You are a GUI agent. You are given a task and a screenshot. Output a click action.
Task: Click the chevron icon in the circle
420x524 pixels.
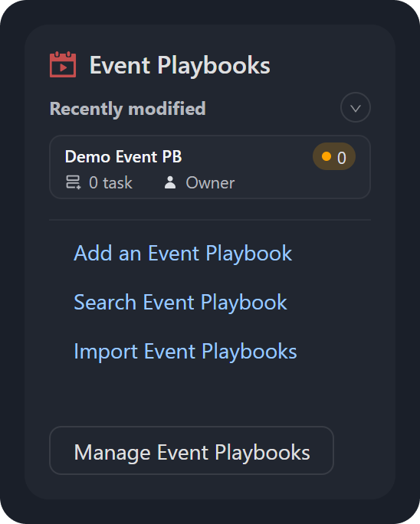(356, 108)
